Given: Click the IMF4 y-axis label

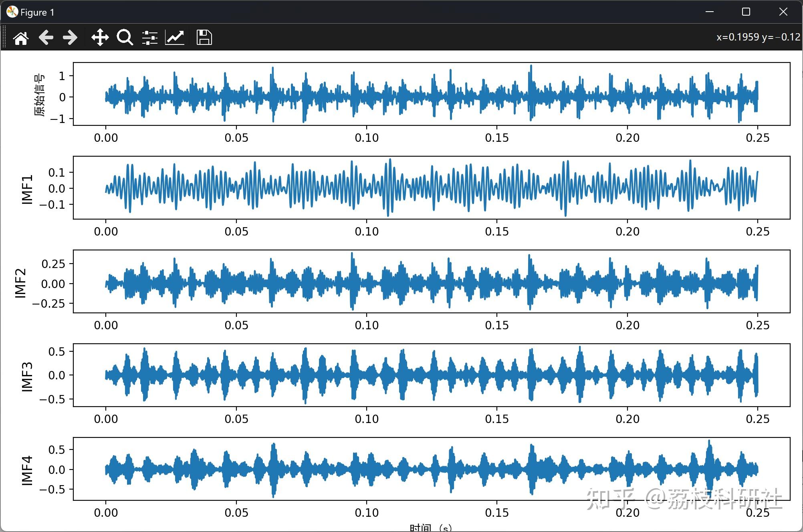Looking at the screenshot, I should pos(27,470).
